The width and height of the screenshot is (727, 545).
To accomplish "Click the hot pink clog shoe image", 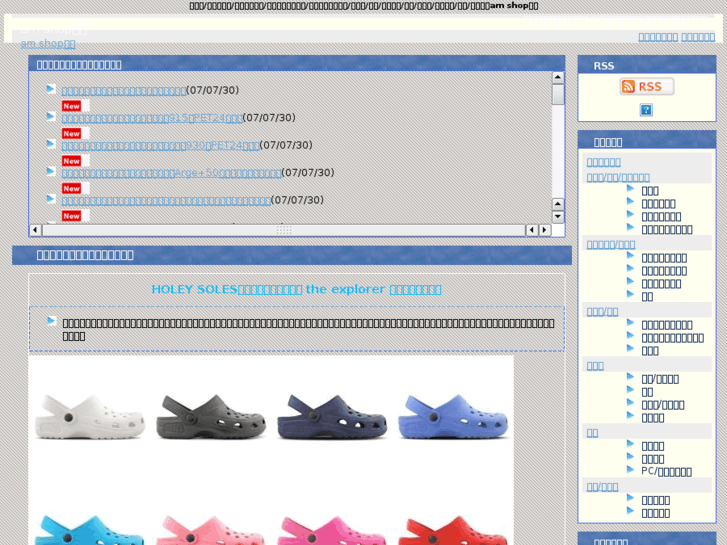I will pyautogui.click(x=332, y=529).
